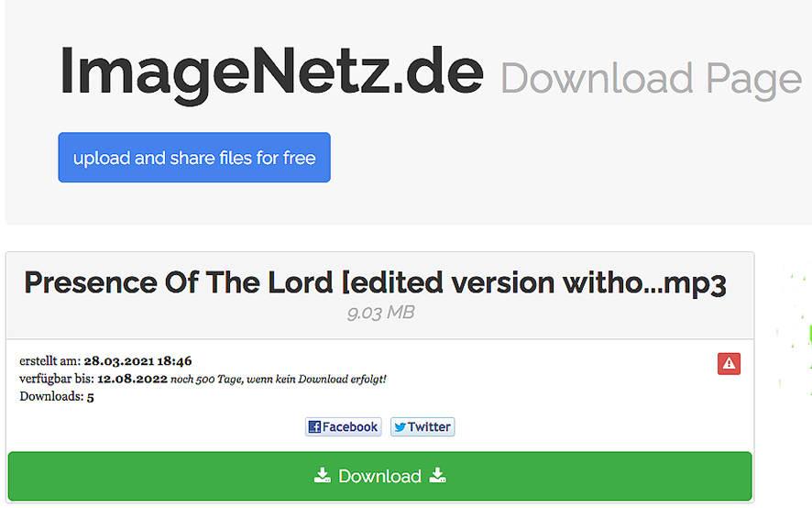Click the Facebook 'f' logo icon
The height and width of the screenshot is (508, 812).
[x=314, y=426]
